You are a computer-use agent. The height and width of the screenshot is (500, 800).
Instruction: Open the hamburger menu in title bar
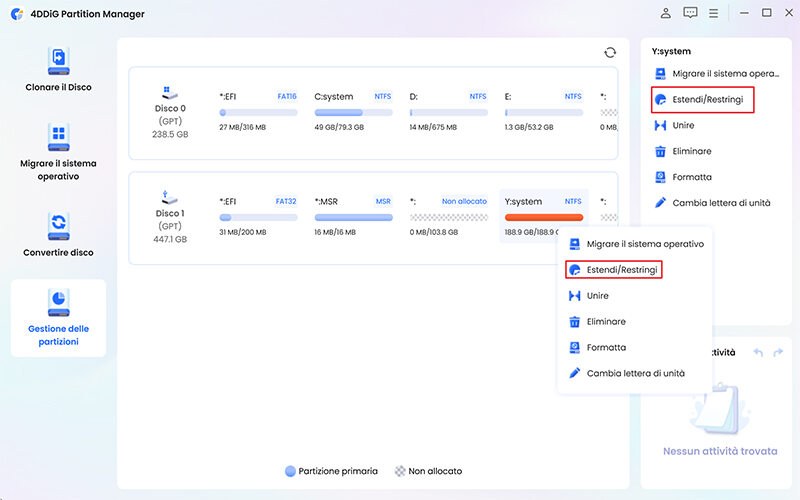[715, 13]
